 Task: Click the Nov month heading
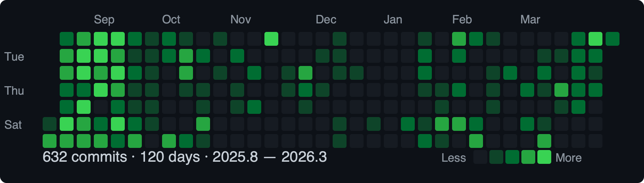pos(241,20)
